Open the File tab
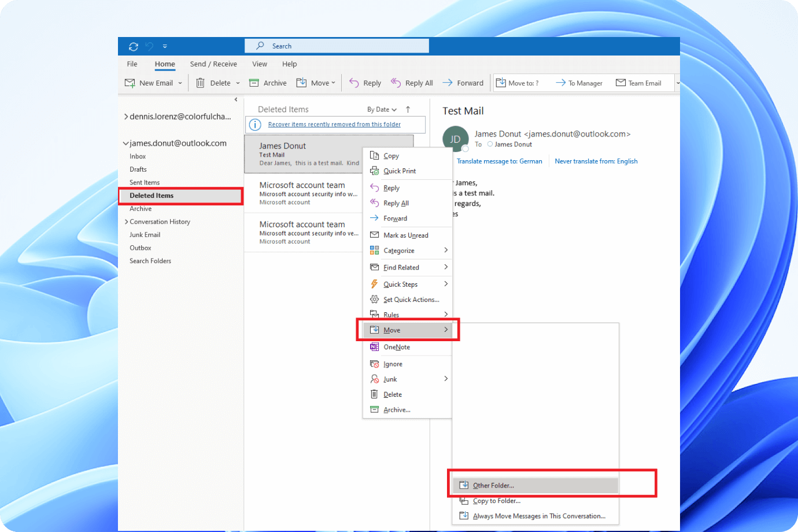 click(x=132, y=64)
